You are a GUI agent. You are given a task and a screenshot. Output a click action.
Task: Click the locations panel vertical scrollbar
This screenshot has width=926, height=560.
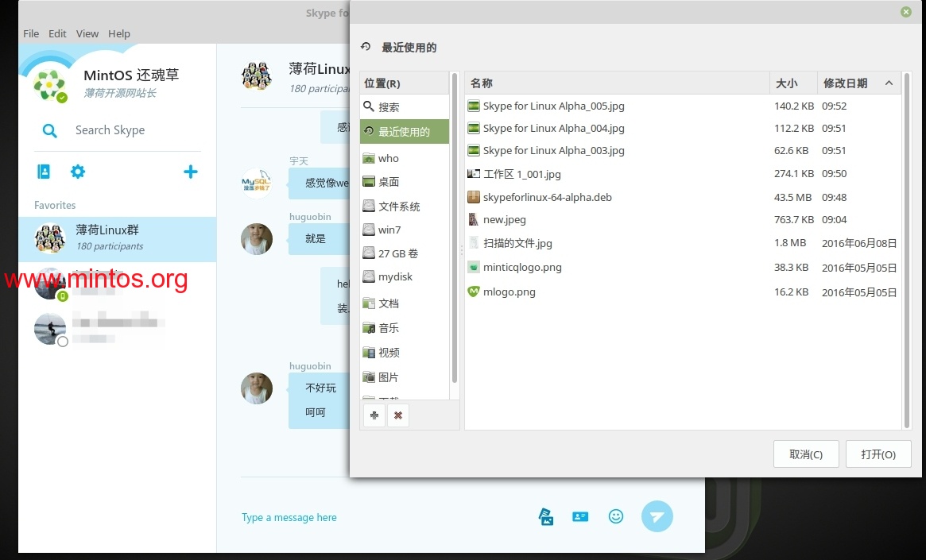click(x=454, y=228)
